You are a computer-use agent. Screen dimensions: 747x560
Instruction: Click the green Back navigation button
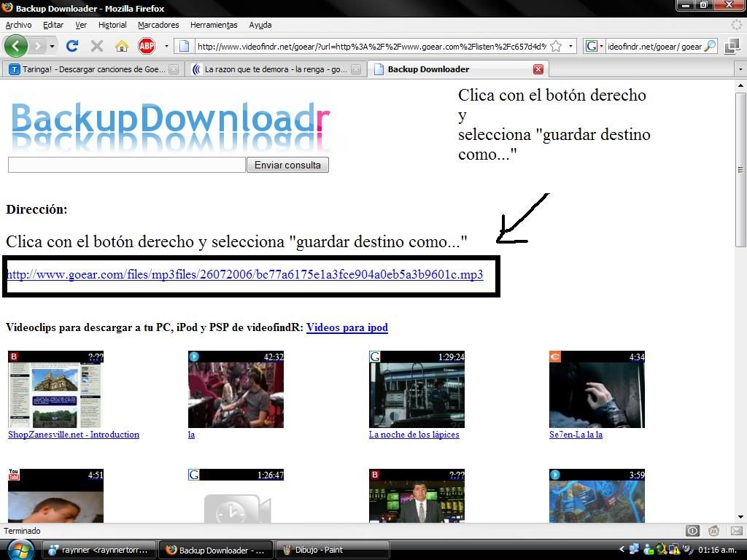[x=16, y=46]
